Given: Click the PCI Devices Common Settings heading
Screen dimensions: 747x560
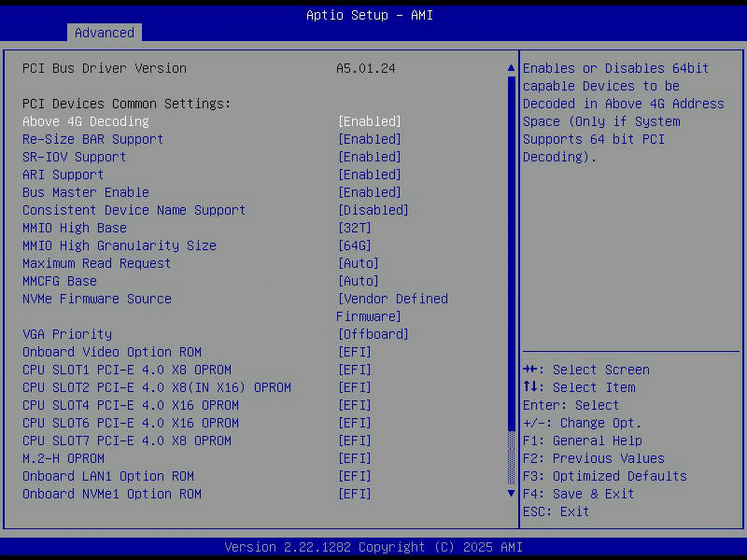Looking at the screenshot, I should tap(126, 104).
